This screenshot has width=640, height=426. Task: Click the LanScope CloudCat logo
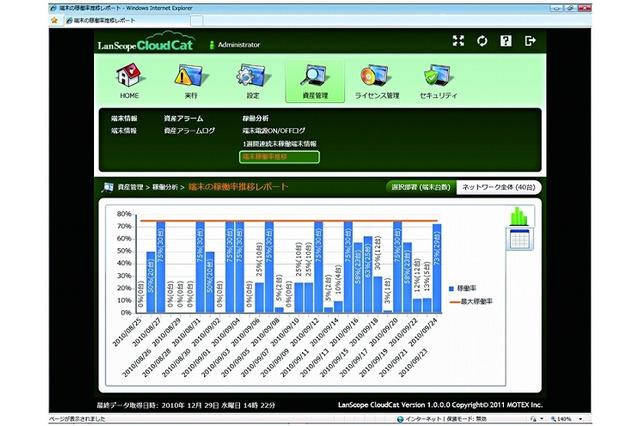pyautogui.click(x=145, y=43)
